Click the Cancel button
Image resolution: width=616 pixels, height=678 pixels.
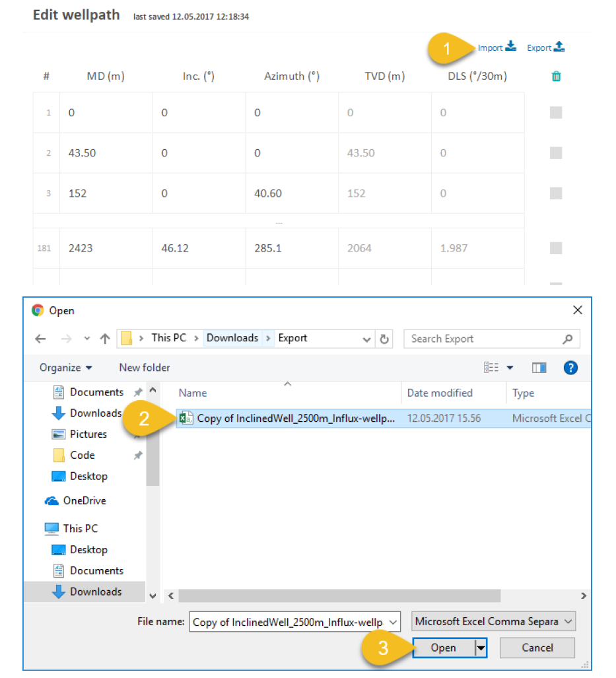click(537, 648)
